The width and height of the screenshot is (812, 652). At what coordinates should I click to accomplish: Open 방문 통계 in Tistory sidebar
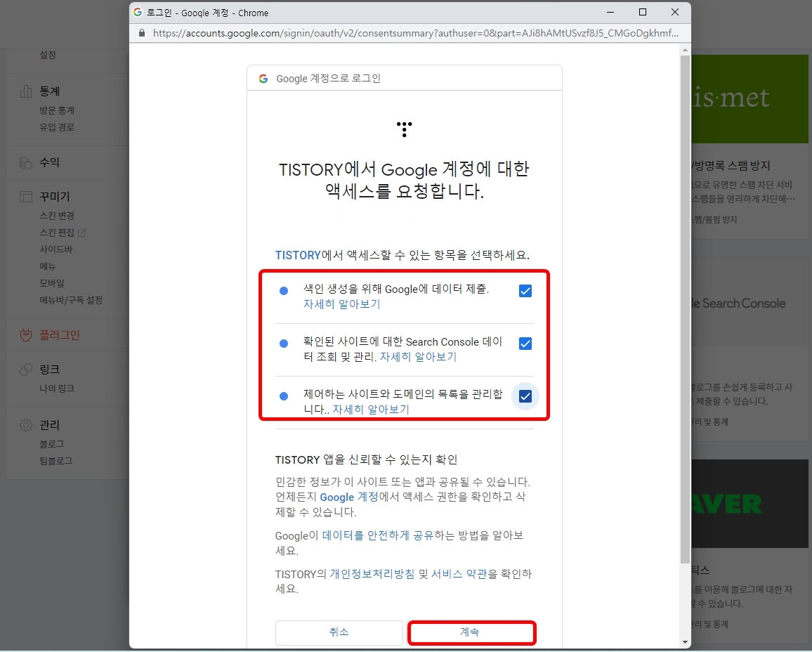click(57, 110)
